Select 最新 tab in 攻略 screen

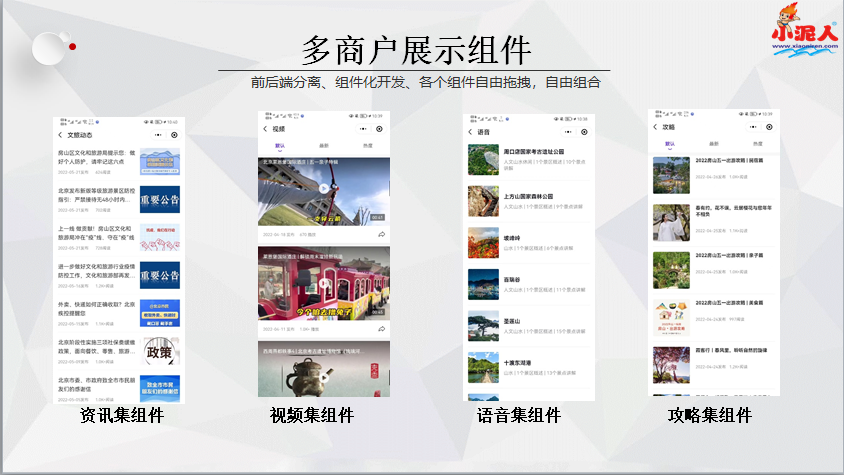point(714,144)
